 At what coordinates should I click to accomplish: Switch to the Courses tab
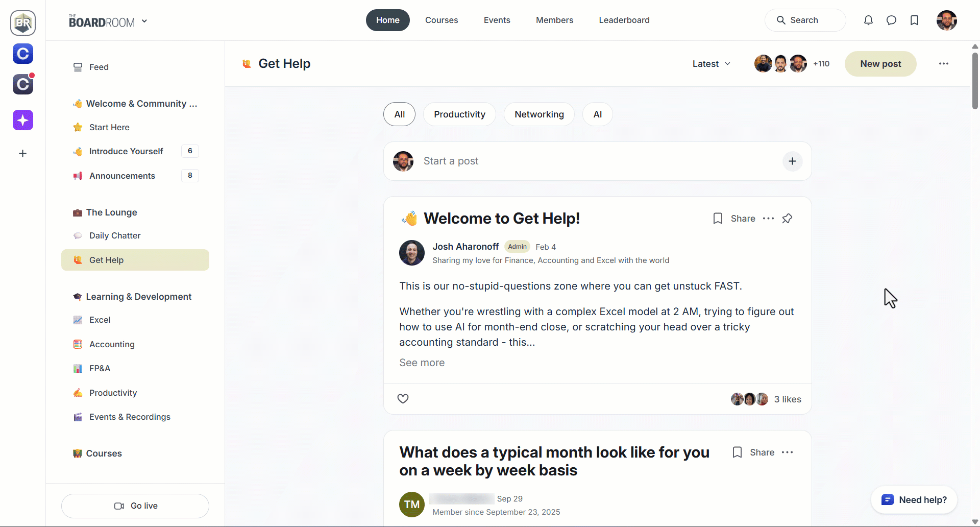441,20
